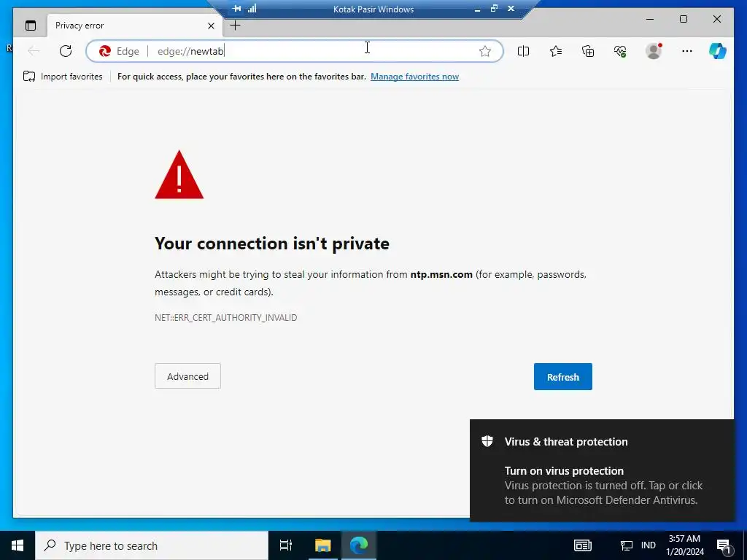The width and height of the screenshot is (747, 560).
Task: Open the Windows Start menu
Action: [x=18, y=545]
